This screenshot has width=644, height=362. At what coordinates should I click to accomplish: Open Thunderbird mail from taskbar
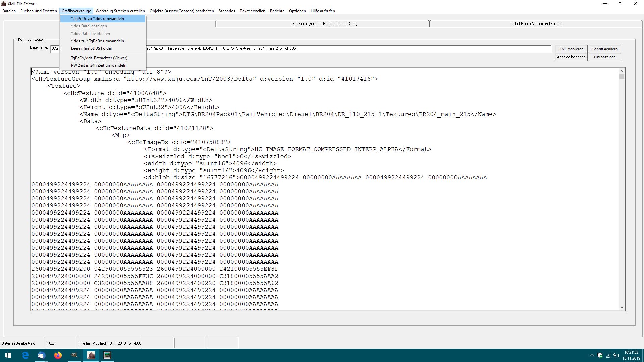41,355
